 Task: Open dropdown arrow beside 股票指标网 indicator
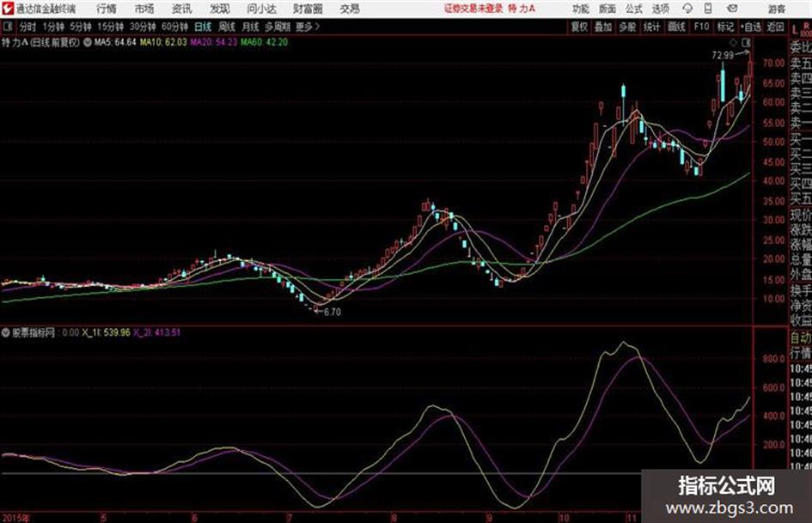(x=6, y=332)
